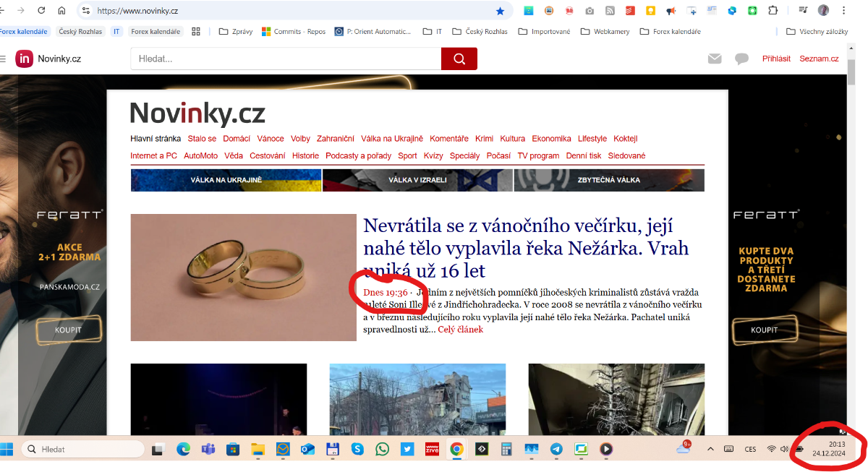Image resolution: width=868 pixels, height=472 pixels.
Task: Expand the hidden system tray icons chevron
Action: [710, 449]
